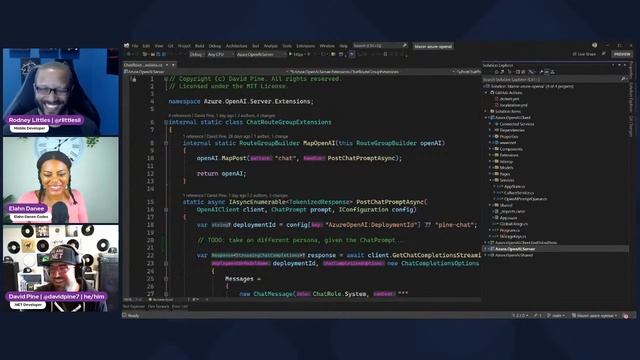Click the Visual Studio logo icon
640x360 pixels.
point(127,46)
